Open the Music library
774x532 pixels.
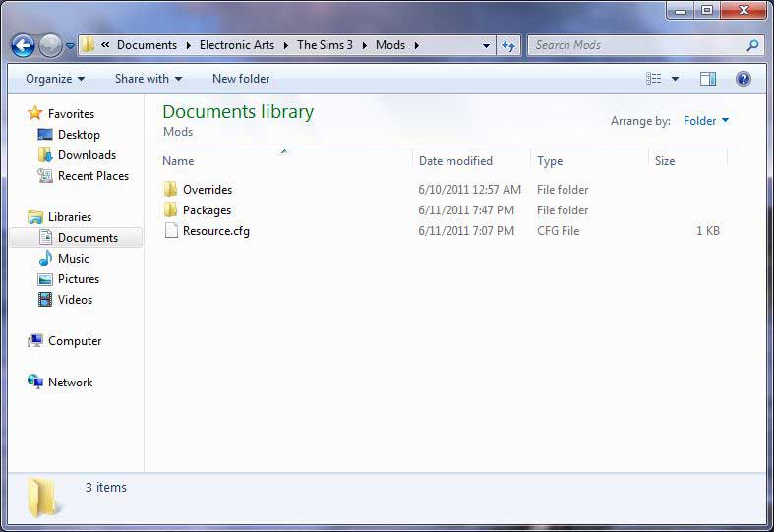pyautogui.click(x=74, y=259)
